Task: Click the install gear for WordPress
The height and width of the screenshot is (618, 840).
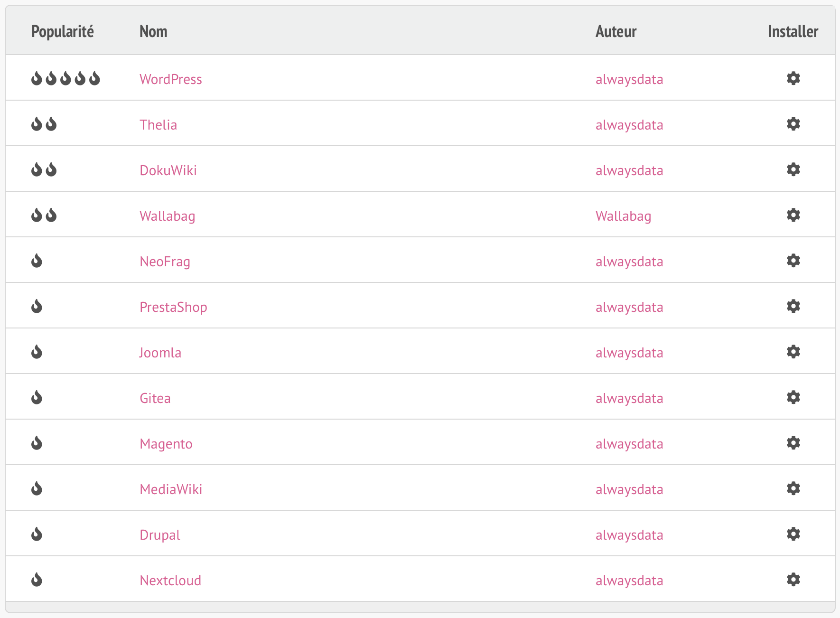Action: [x=793, y=78]
